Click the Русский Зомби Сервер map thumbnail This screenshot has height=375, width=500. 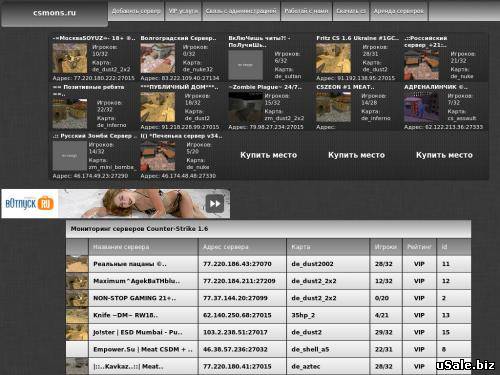click(x=70, y=156)
